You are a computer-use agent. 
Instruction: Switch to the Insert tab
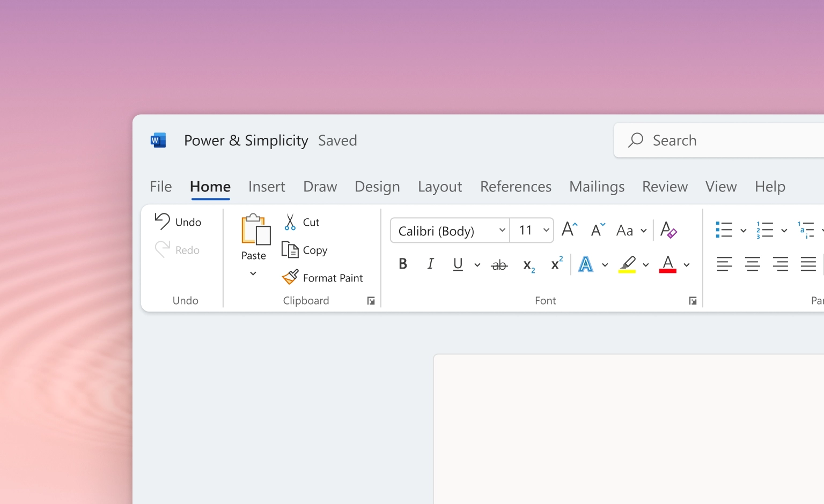pos(267,187)
